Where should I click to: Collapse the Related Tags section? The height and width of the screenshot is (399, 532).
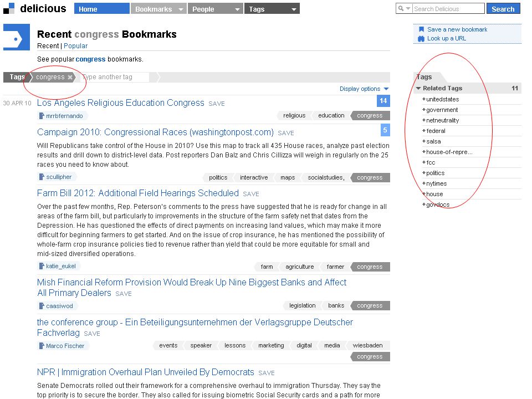coord(418,88)
